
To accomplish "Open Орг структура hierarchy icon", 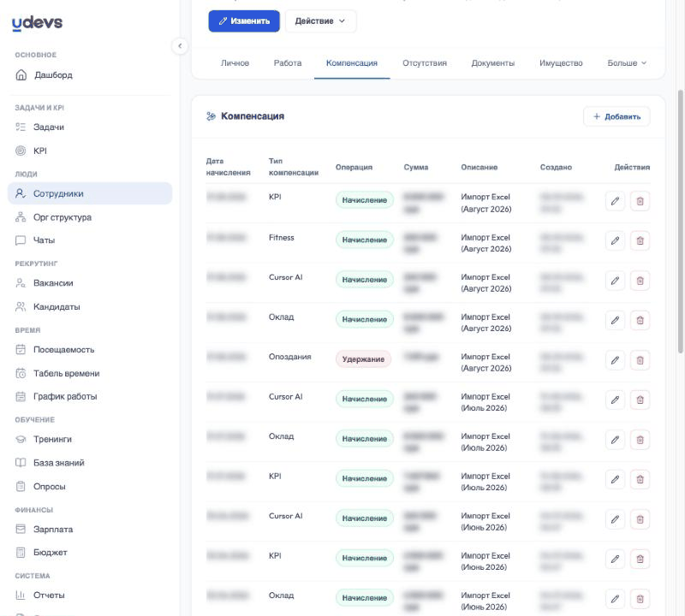I will (x=21, y=217).
